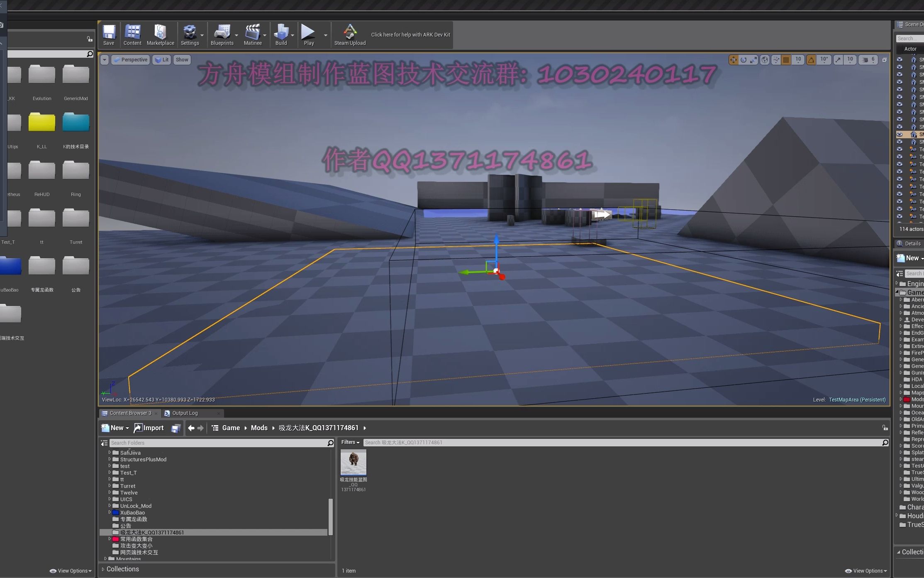Click the Mods breadcrumb path link
The height and width of the screenshot is (578, 924).
click(x=259, y=428)
